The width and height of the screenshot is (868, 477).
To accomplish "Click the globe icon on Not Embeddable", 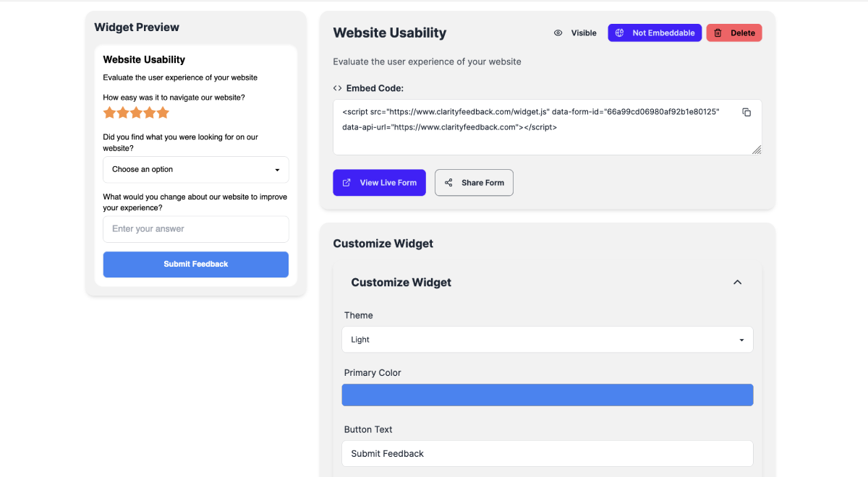I will (x=619, y=33).
